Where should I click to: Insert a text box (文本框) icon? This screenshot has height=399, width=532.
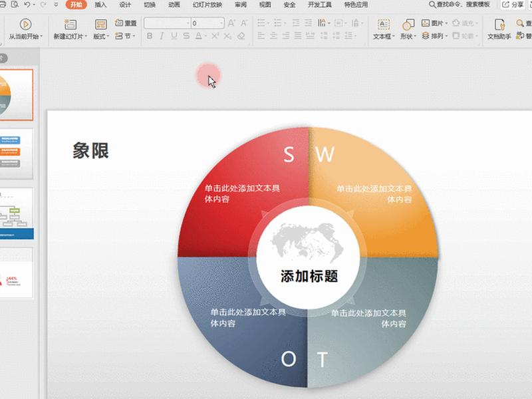point(383,25)
